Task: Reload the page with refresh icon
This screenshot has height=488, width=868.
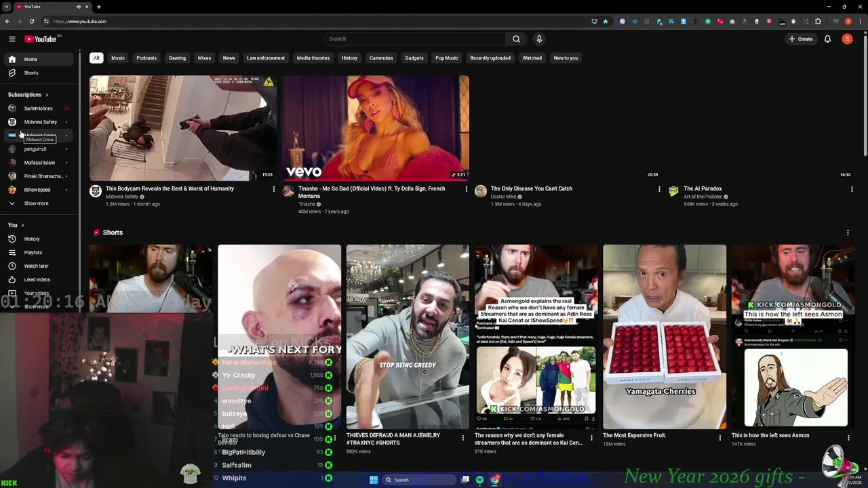Action: click(31, 21)
